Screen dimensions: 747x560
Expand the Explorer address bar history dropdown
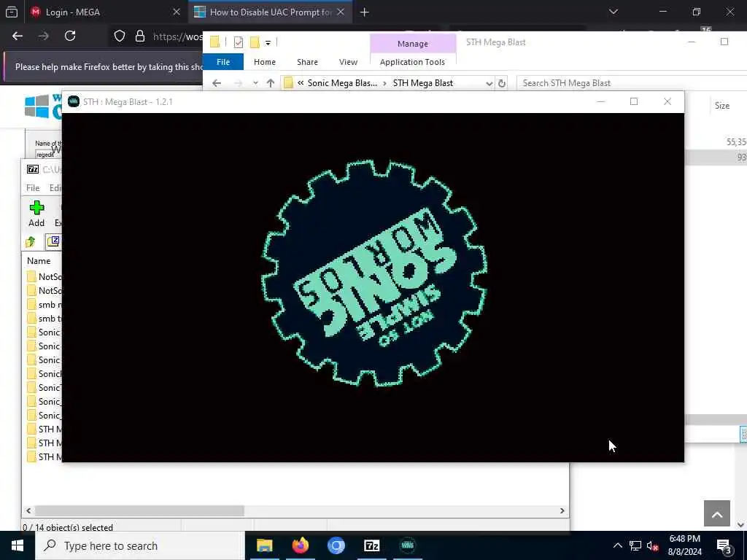click(489, 83)
